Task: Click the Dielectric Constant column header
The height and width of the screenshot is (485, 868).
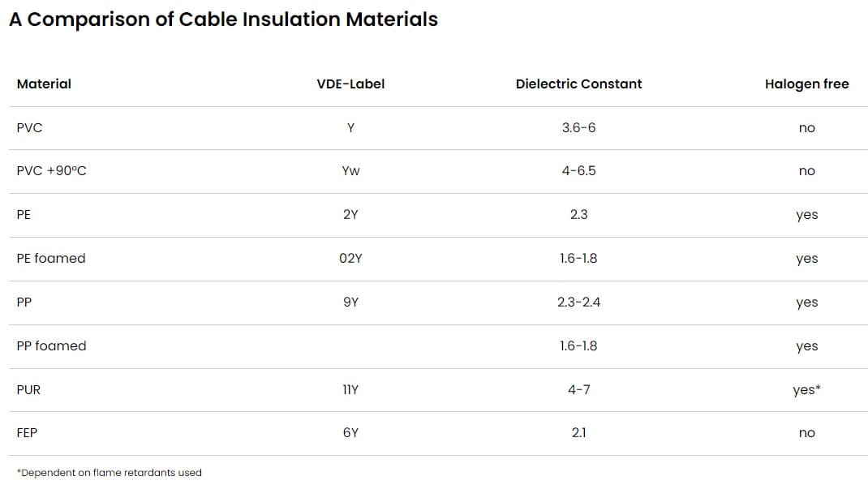Action: [578, 84]
